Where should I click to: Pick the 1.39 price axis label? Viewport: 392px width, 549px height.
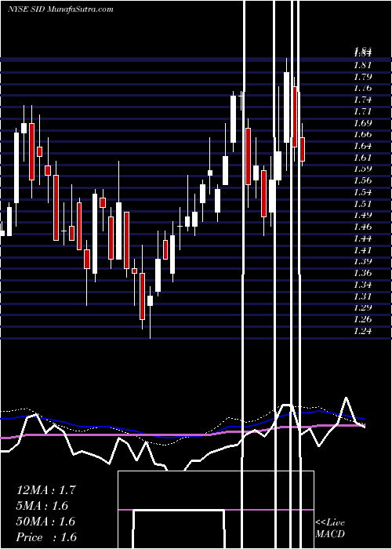pos(362,261)
